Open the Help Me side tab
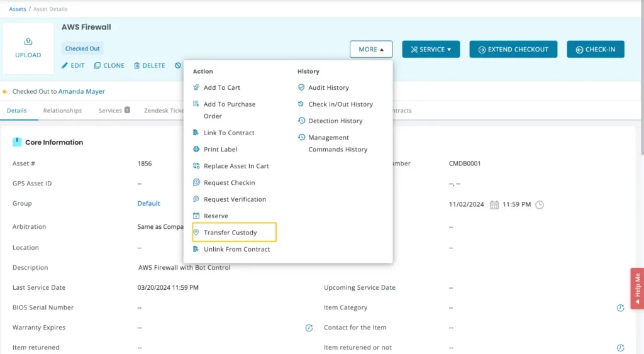644x354 pixels. 637,288
